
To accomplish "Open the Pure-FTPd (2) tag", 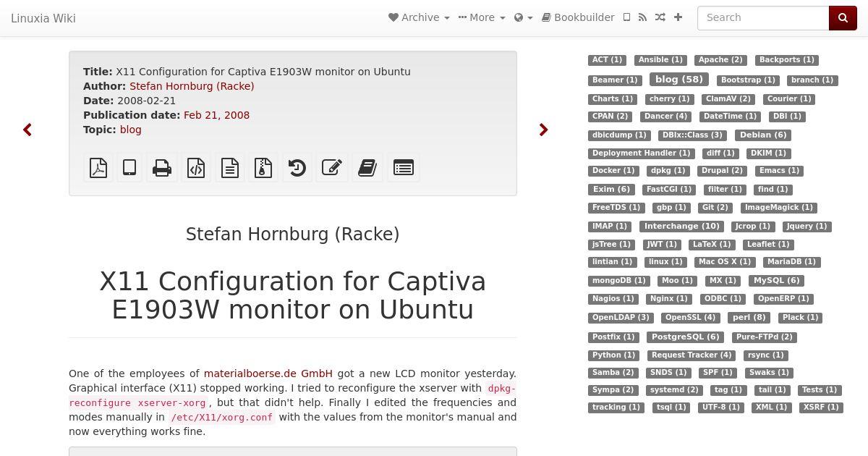I will pos(765,337).
